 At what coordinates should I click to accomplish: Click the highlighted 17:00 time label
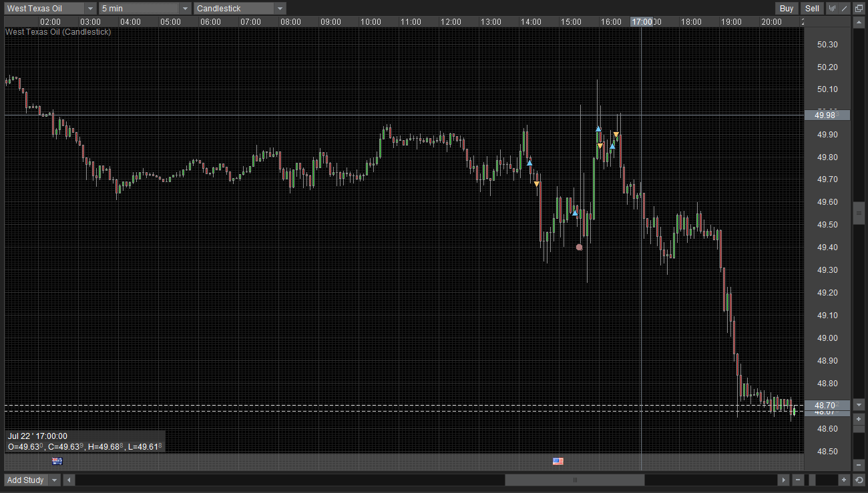pyautogui.click(x=642, y=22)
